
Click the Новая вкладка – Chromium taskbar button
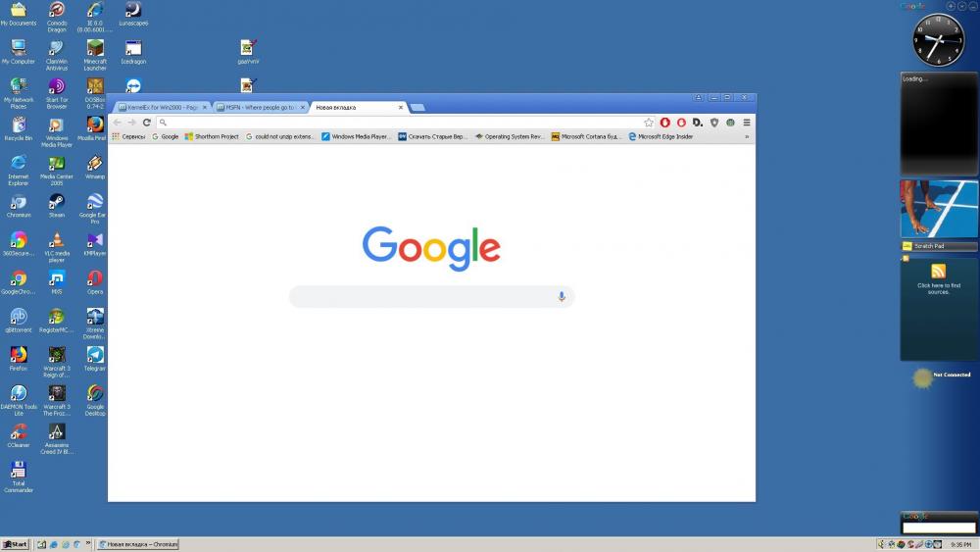(138, 544)
